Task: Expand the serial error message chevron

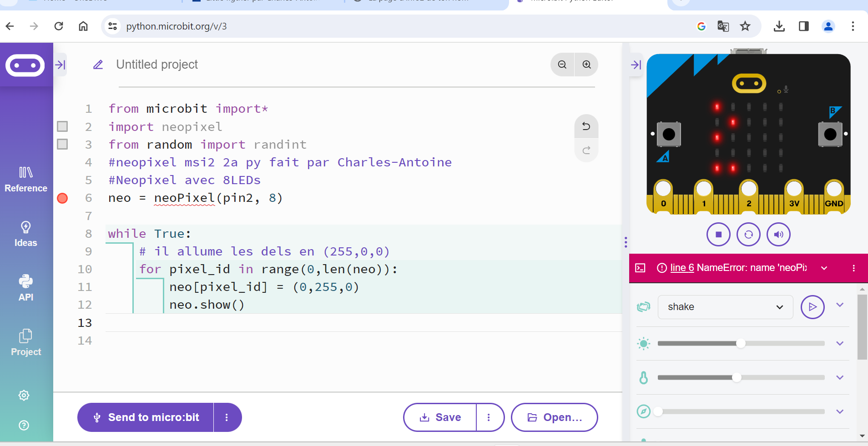Action: pos(824,268)
